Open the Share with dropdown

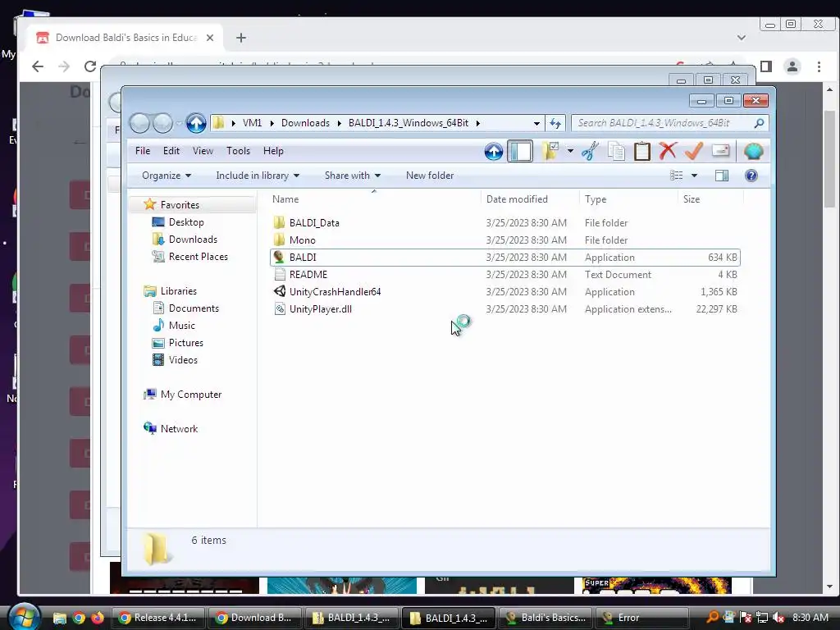click(x=353, y=176)
